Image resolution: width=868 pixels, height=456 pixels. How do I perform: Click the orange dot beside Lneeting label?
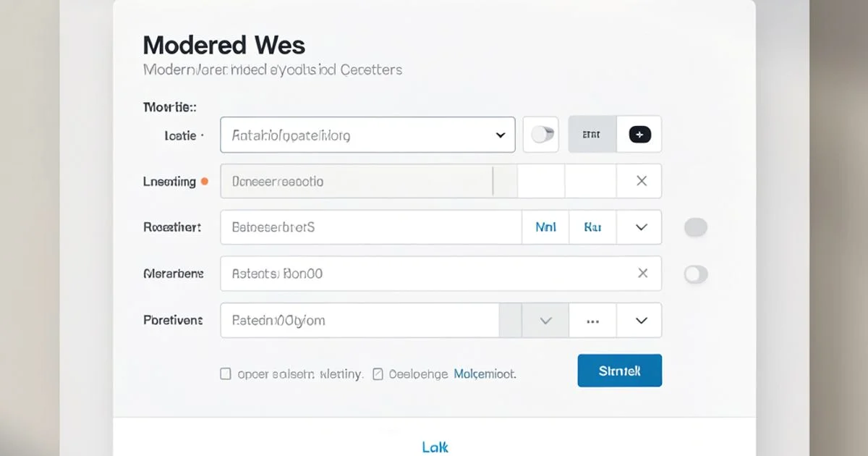point(205,182)
